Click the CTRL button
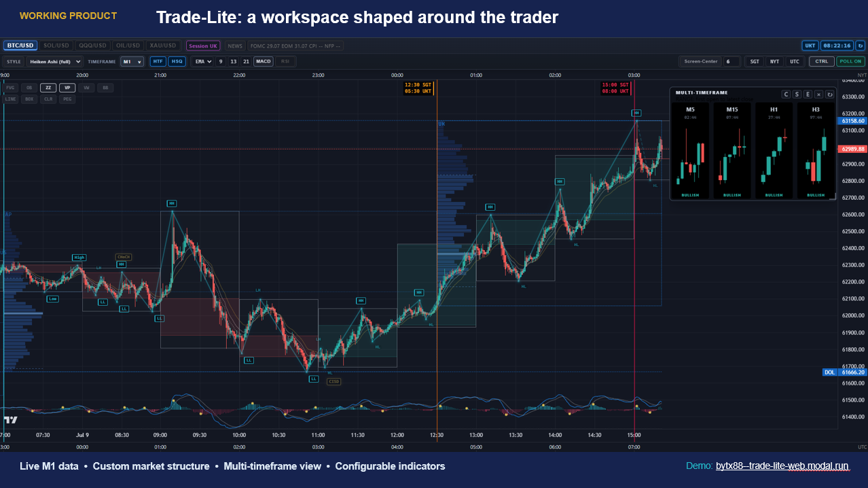This screenshot has width=868, height=488. tap(822, 61)
